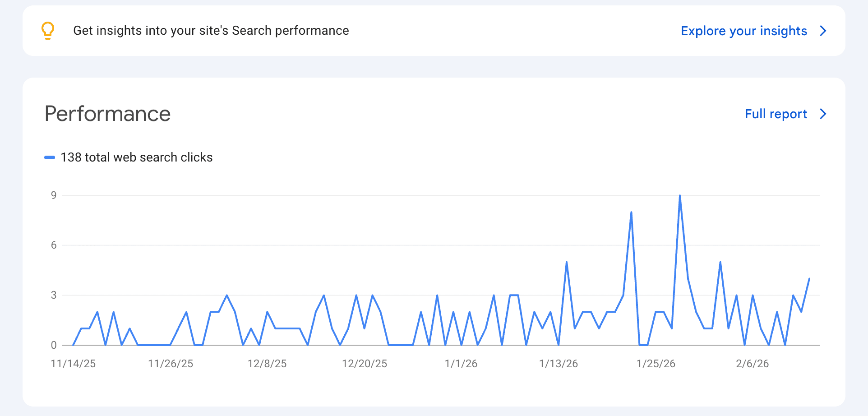Viewport: 868px width, 416px height.
Task: Click the chevron next to Full report
Action: point(824,114)
